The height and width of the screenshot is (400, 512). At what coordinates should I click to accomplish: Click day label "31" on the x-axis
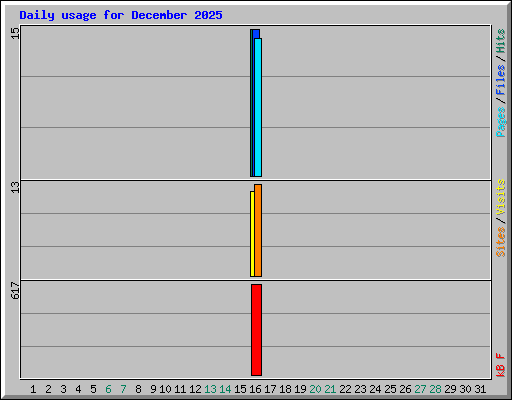pos(480,389)
